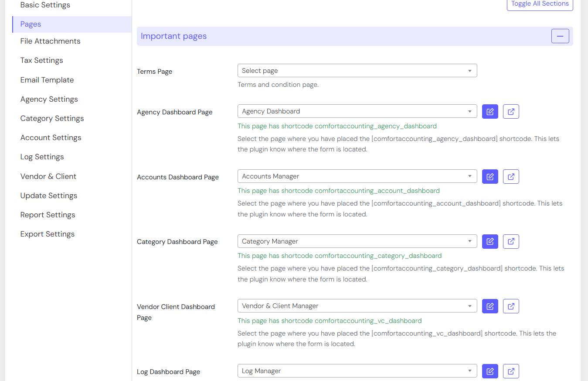Open Accounts Manager page via external-link icon
The height and width of the screenshot is (381, 588).
[x=511, y=177]
